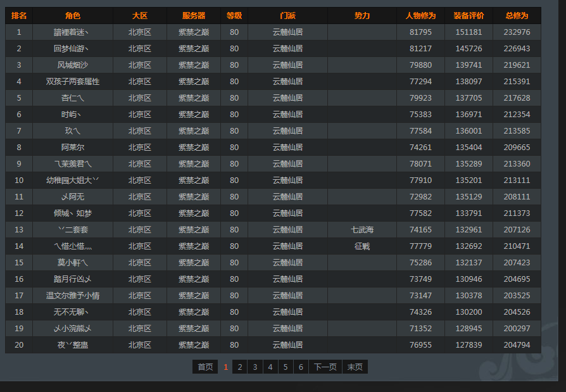
Task: Click the 末页 last page button
Action: [355, 367]
